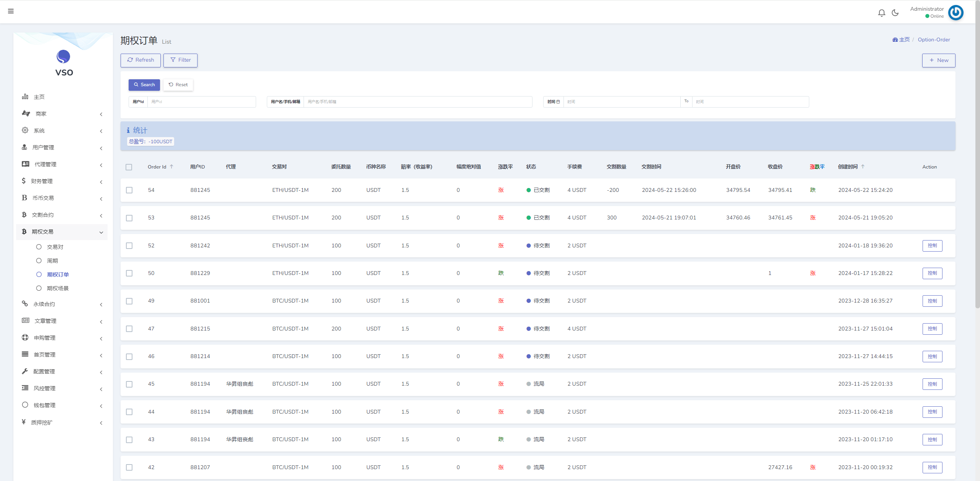Click the Search icon to search orders
This screenshot has height=481, width=980.
click(144, 84)
